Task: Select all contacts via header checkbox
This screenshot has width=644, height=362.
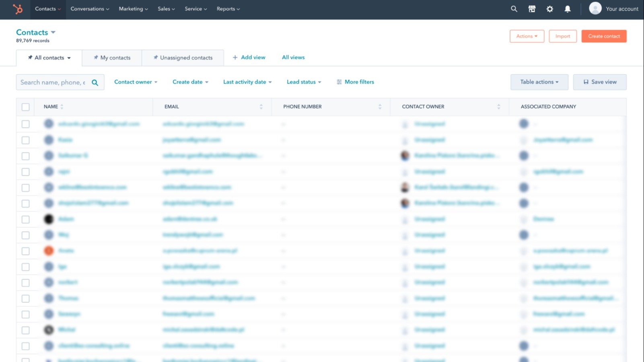Action: (x=25, y=107)
